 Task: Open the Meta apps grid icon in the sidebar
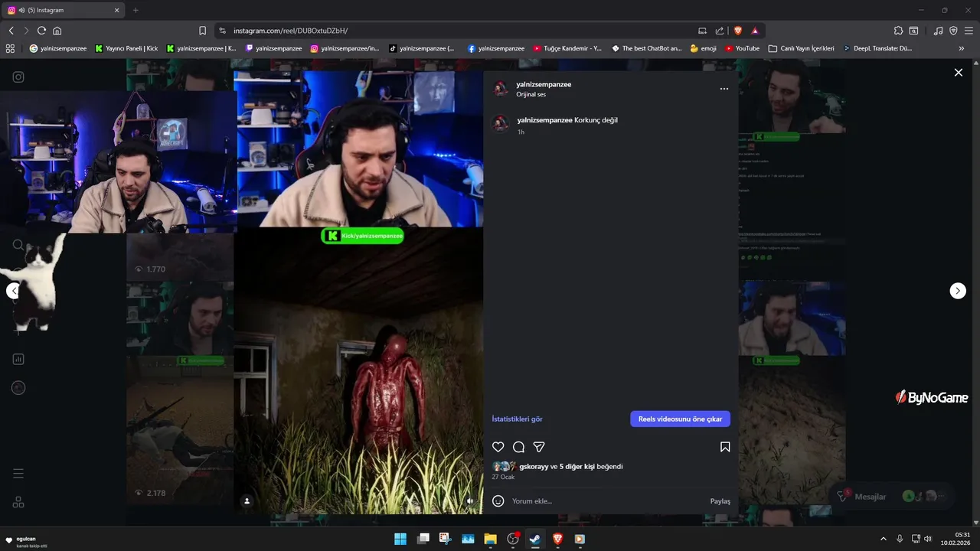tap(18, 502)
